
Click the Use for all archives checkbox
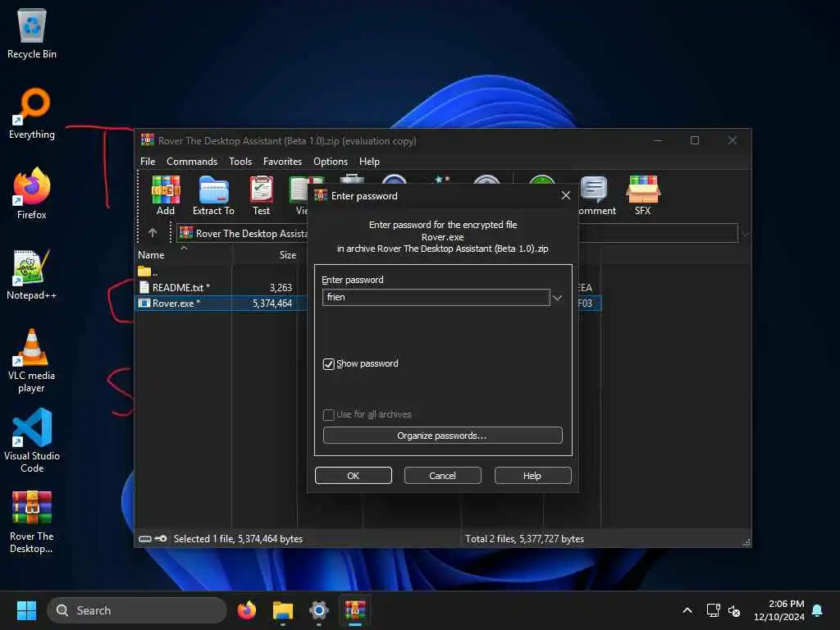pyautogui.click(x=328, y=414)
